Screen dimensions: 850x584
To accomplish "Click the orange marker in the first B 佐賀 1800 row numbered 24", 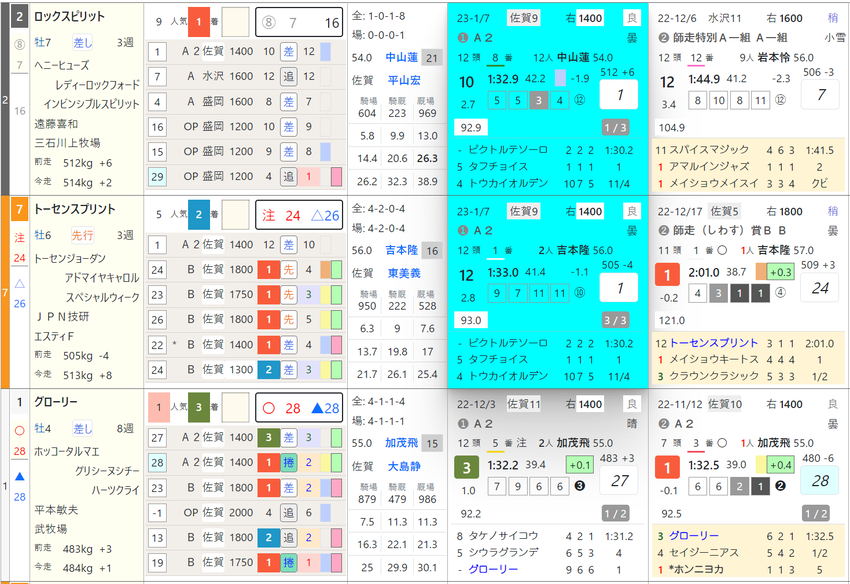I will (x=325, y=269).
